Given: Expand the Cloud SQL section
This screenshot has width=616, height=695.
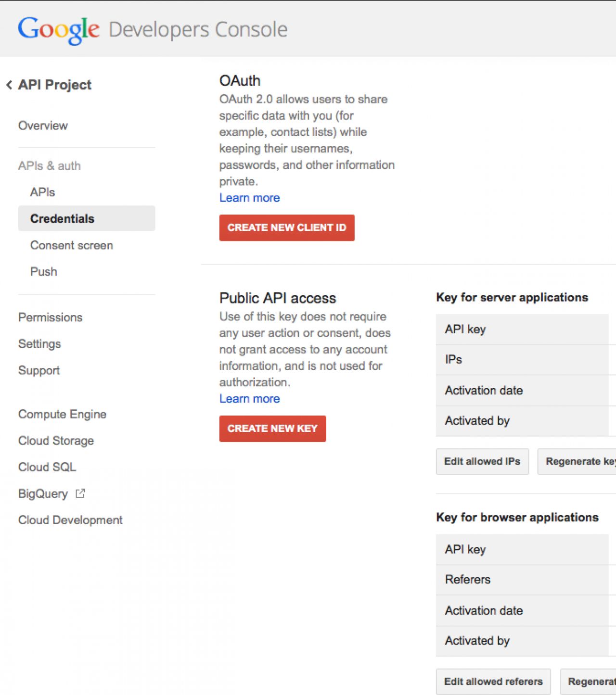Looking at the screenshot, I should (47, 467).
